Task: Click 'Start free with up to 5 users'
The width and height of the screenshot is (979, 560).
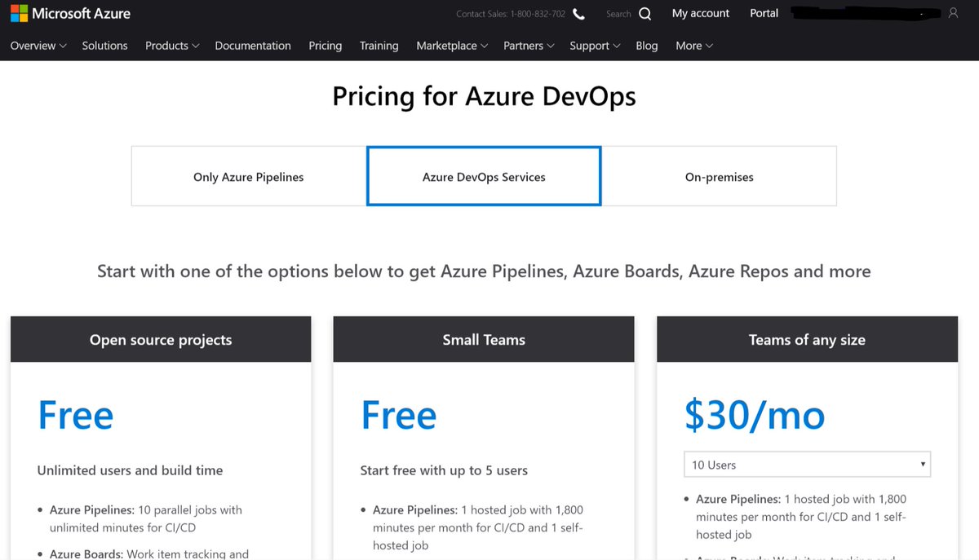Action: tap(444, 470)
